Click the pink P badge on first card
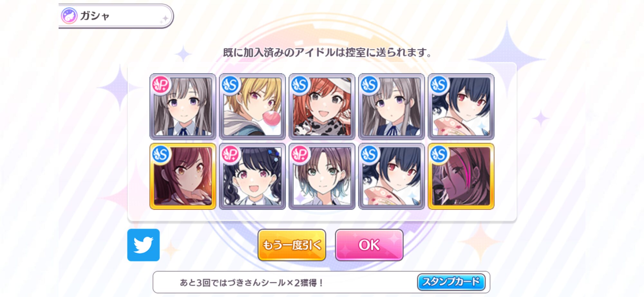The image size is (644, 297). [x=161, y=85]
